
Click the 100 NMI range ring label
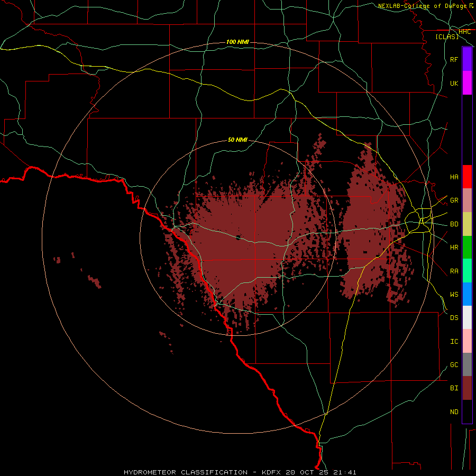[x=237, y=42]
